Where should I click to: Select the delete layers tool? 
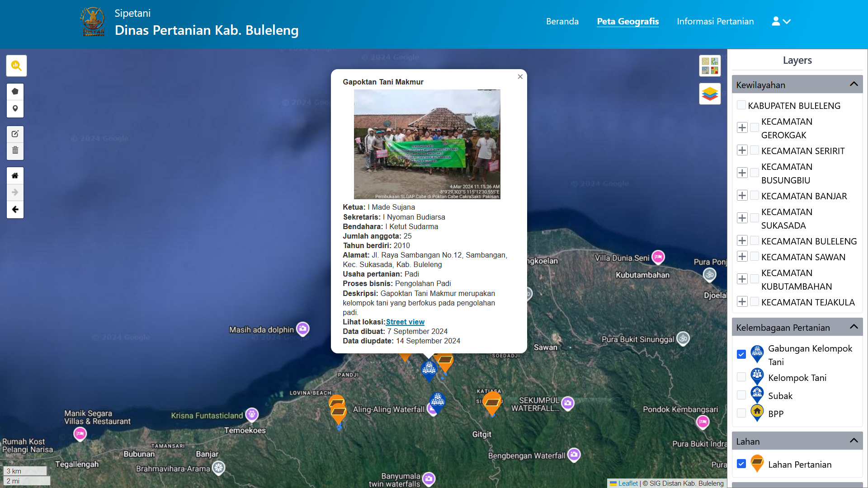pyautogui.click(x=15, y=150)
